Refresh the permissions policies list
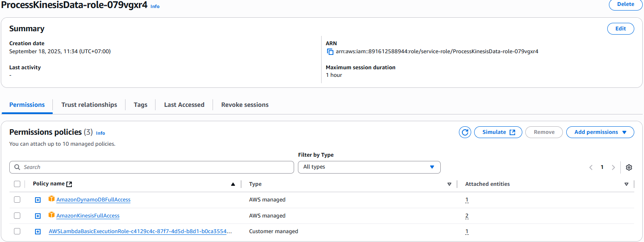Viewport: 644px width, 242px height. tap(465, 132)
